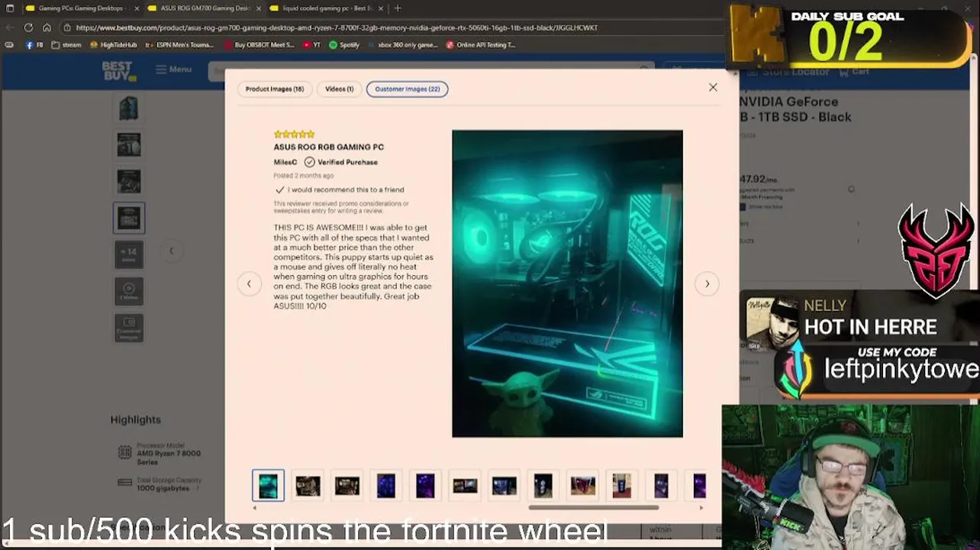
Task: Click the thumbnail strip horizontal scrollbar
Action: [x=593, y=507]
